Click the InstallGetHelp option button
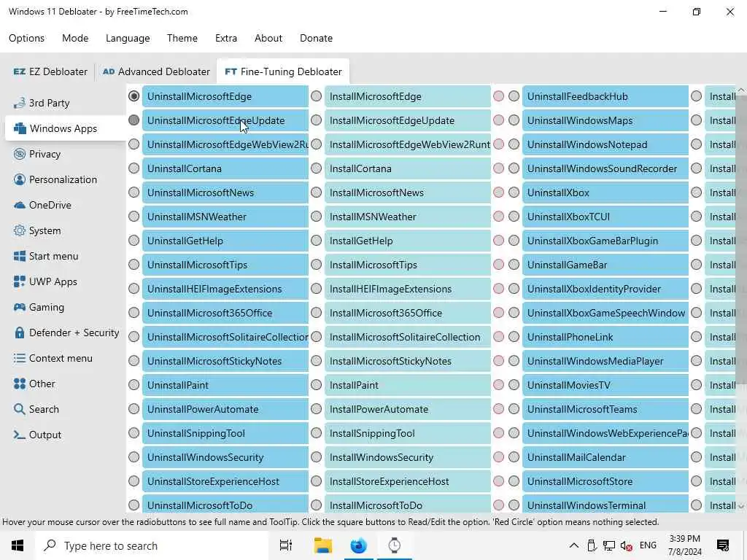Screen dimensions: 747x560 (408, 241)
